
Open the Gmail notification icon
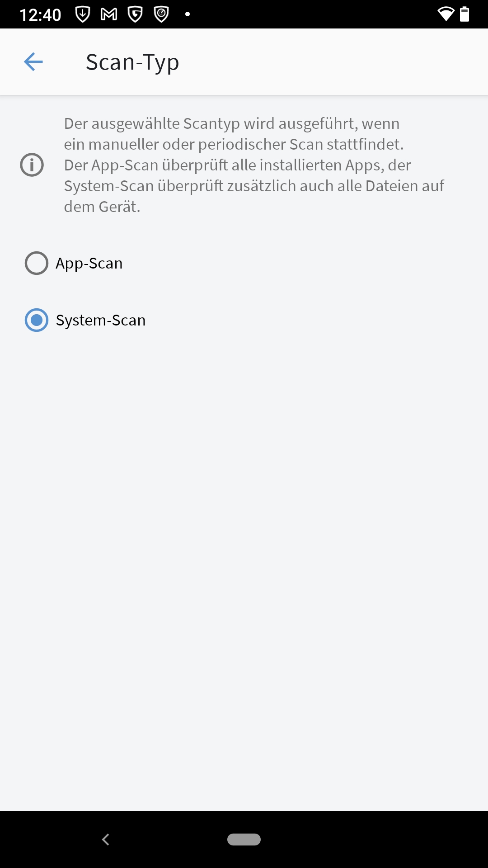point(109,14)
